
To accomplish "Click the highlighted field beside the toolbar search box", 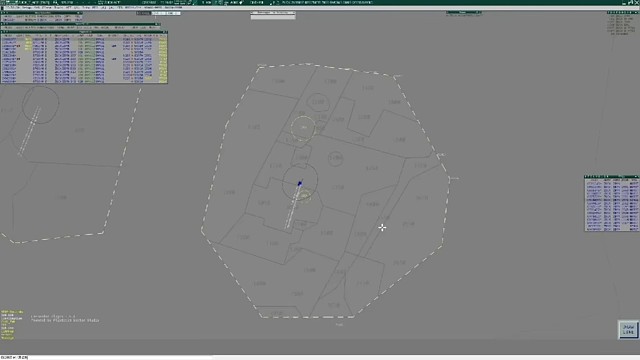I will 166,13.
